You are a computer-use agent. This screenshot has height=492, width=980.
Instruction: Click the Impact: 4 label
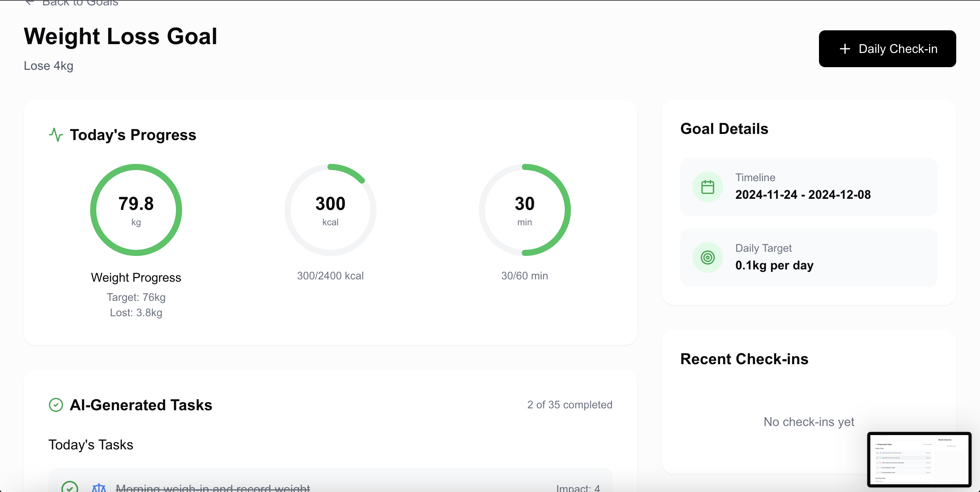point(578,488)
